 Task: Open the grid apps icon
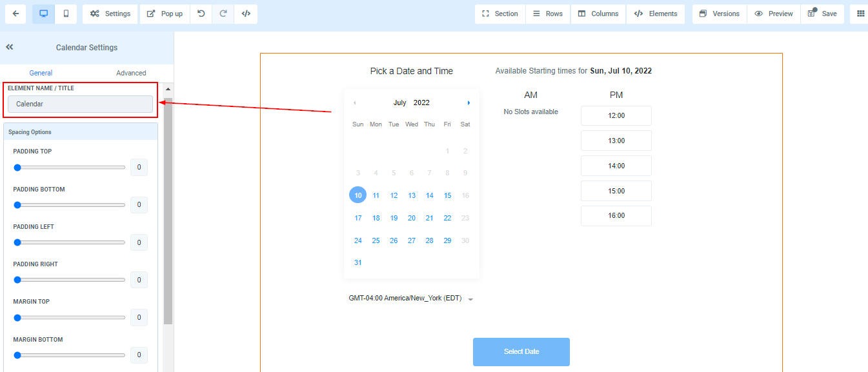pyautogui.click(x=860, y=14)
